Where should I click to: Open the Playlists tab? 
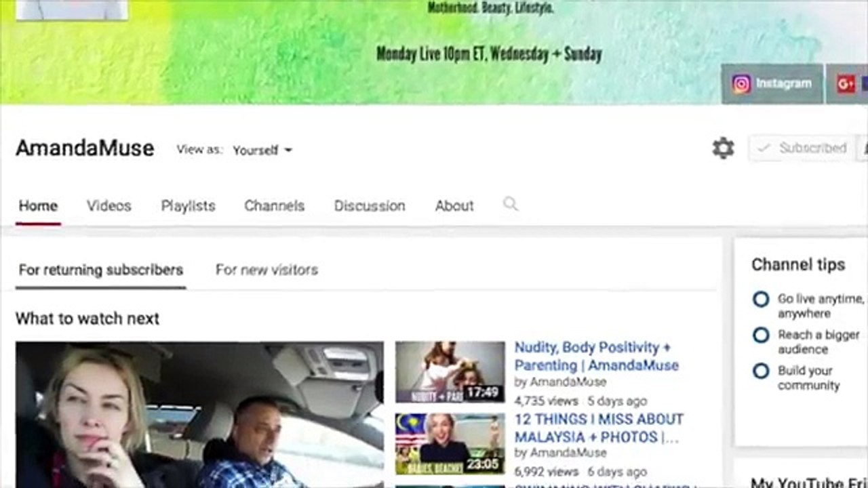click(x=188, y=206)
